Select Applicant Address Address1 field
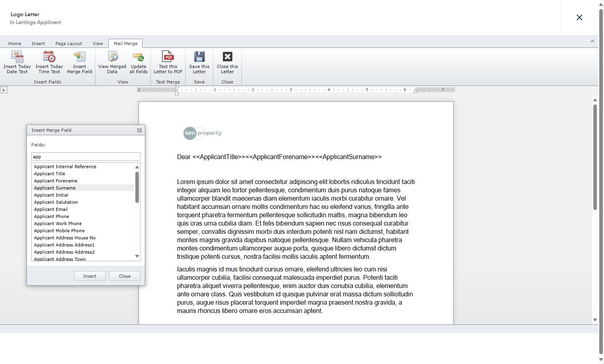Screen dimensions: 604x364 [x=83, y=245]
